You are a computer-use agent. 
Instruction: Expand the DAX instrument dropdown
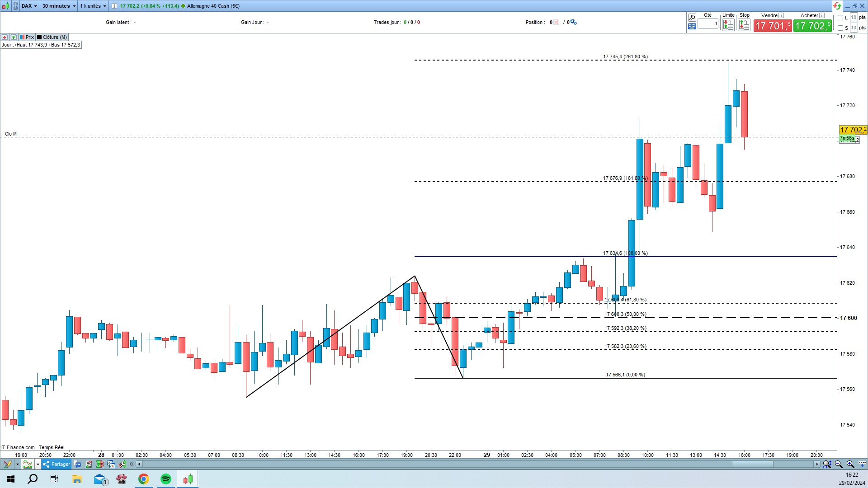[x=30, y=6]
